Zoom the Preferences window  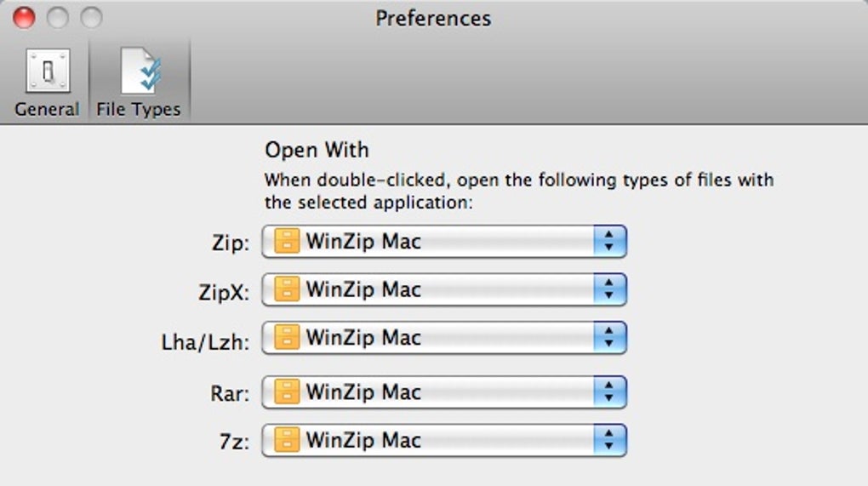pyautogui.click(x=90, y=17)
